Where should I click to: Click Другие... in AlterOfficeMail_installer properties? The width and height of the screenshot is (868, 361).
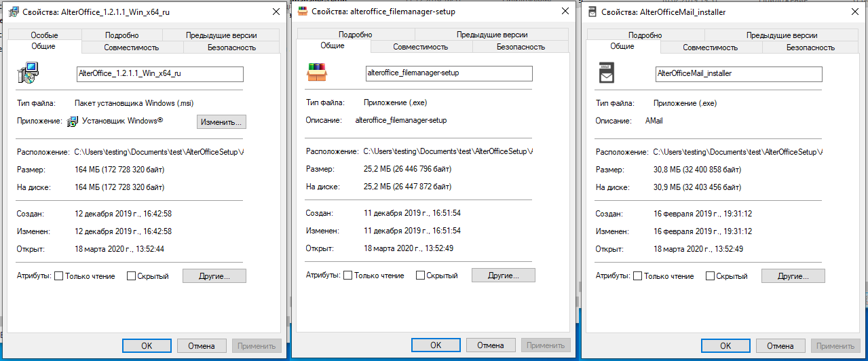pyautogui.click(x=793, y=276)
